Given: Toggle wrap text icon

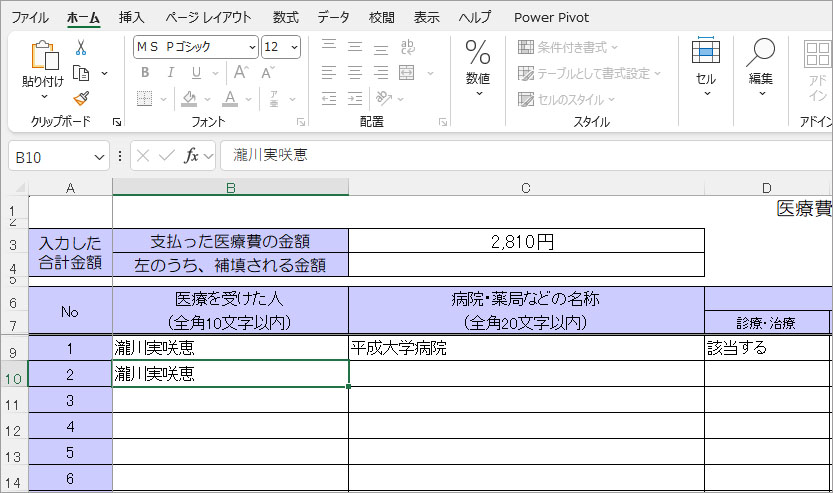Looking at the screenshot, I should coord(407,47).
